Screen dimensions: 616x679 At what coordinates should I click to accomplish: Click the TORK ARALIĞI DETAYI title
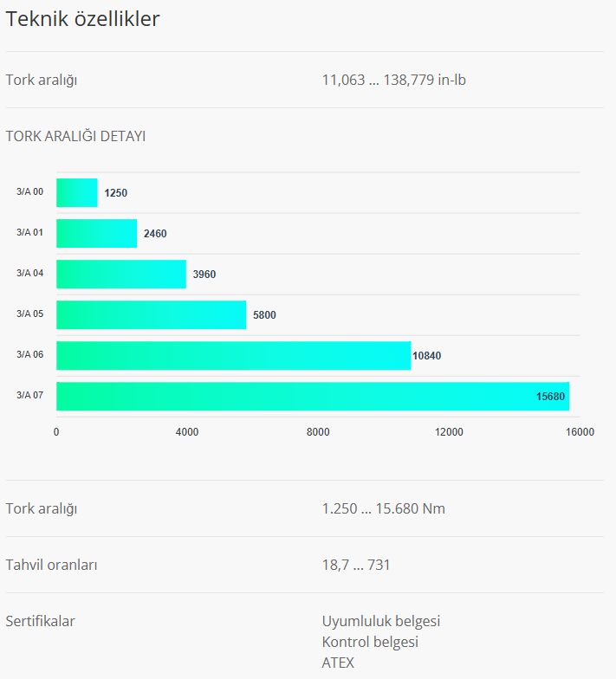[x=75, y=136]
